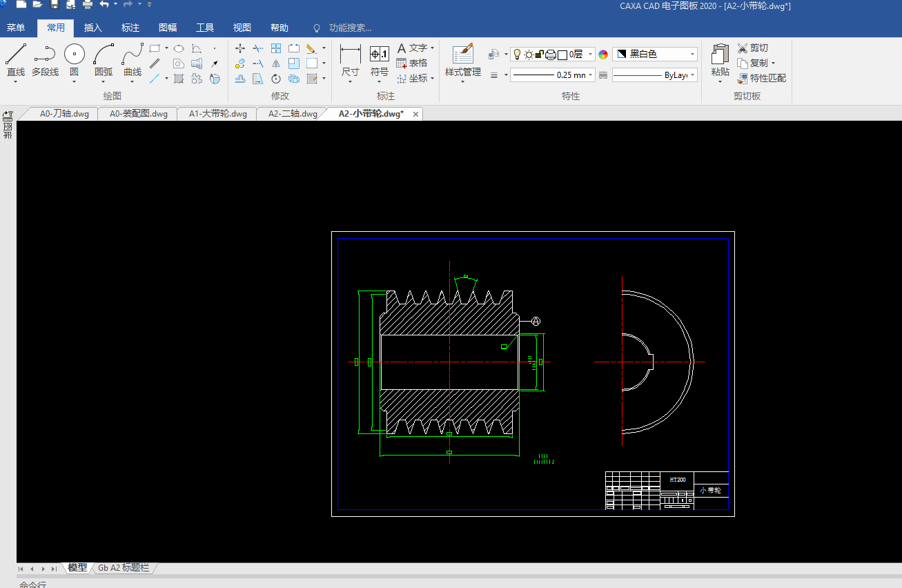Open 样式管理 style manager
The image size is (902, 588).
pos(462,55)
